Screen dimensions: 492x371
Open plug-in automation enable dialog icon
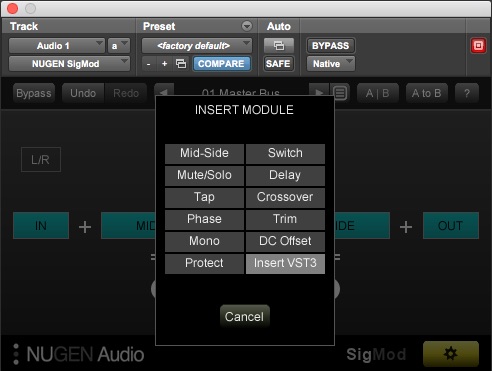coord(279,46)
